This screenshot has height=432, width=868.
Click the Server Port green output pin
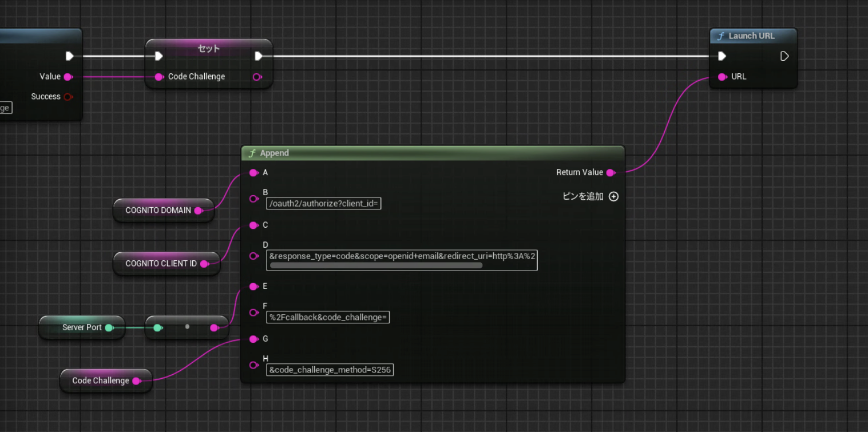[109, 328]
